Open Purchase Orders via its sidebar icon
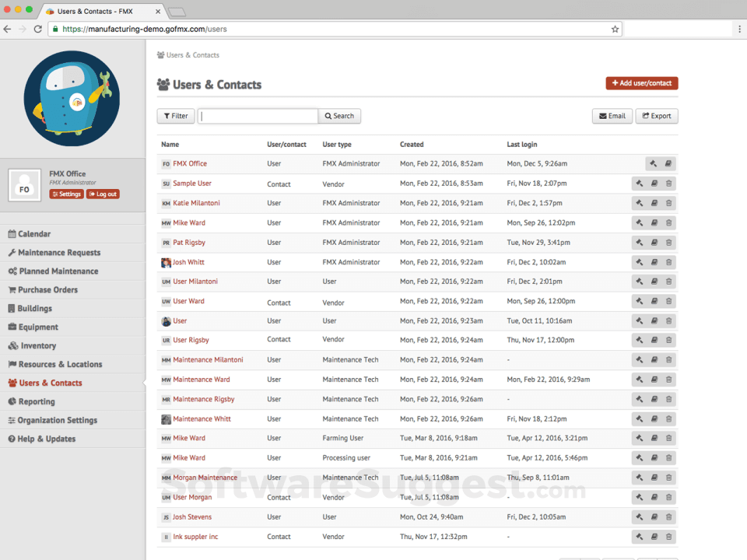The width and height of the screenshot is (747, 560). coord(12,289)
